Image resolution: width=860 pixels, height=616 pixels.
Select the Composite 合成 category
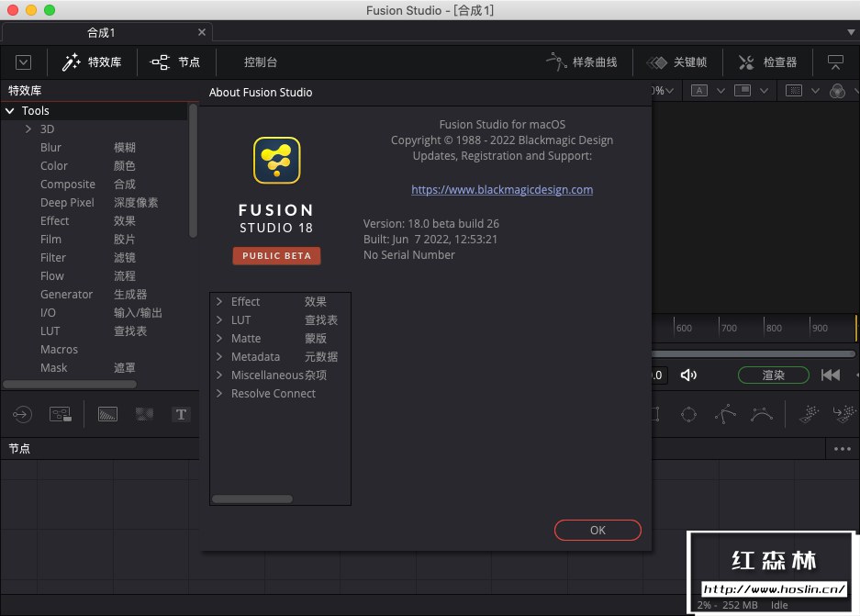(x=88, y=185)
